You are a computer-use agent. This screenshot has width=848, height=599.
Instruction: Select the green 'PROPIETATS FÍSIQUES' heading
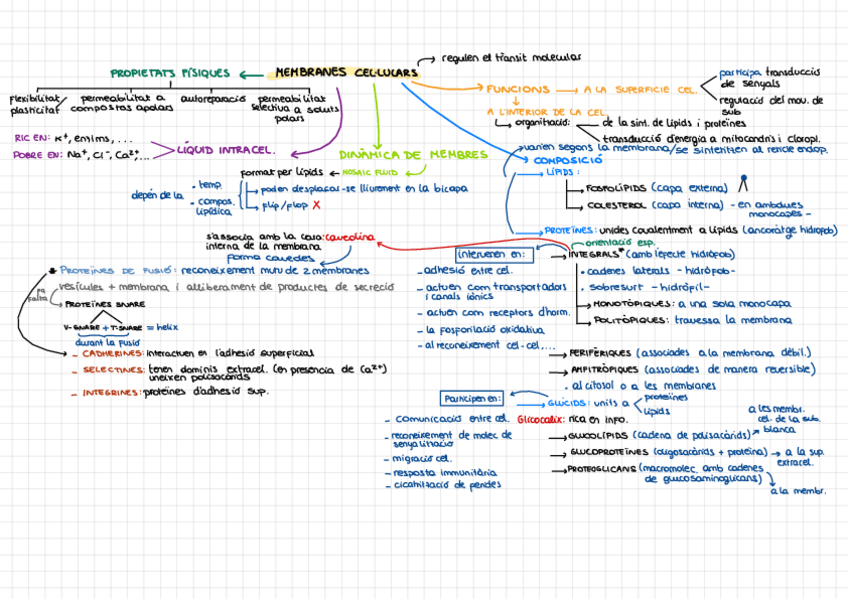(170, 74)
